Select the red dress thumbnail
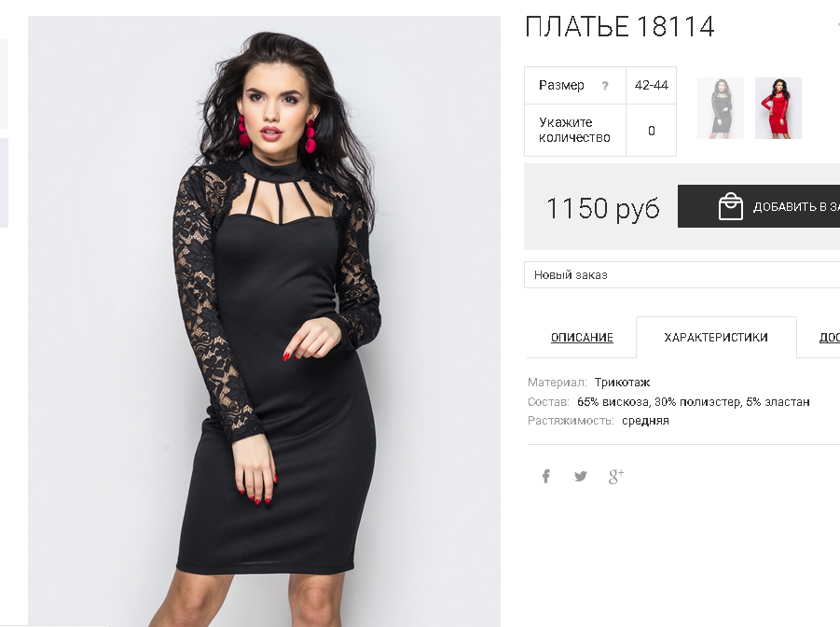Viewport: 840px width, 627px height. [x=778, y=108]
